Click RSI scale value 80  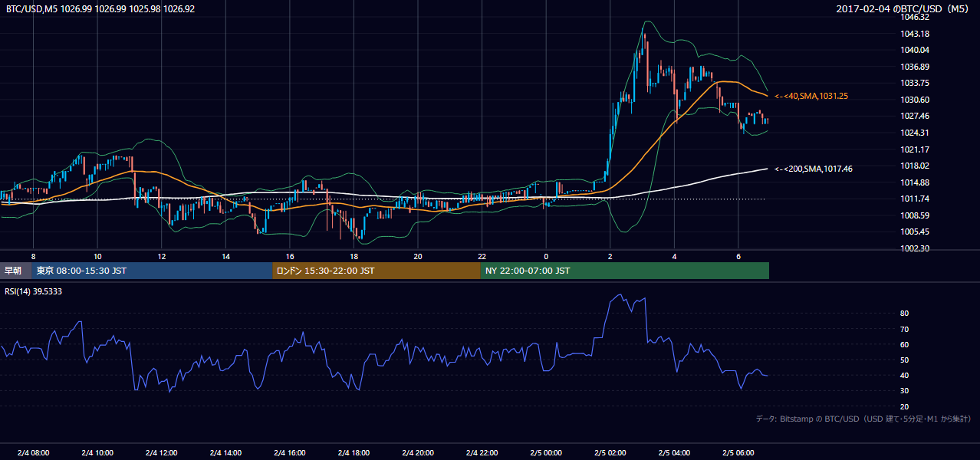pyautogui.click(x=905, y=314)
